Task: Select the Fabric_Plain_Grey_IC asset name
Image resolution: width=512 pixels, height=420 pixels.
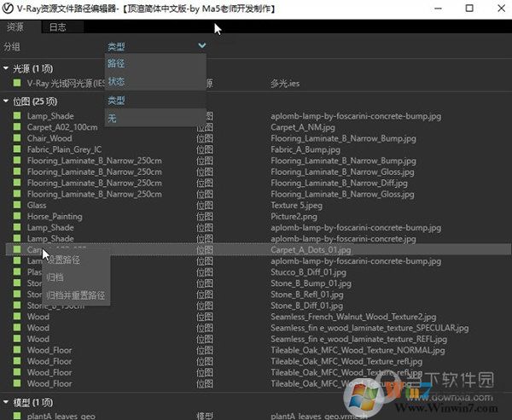Action: point(64,149)
